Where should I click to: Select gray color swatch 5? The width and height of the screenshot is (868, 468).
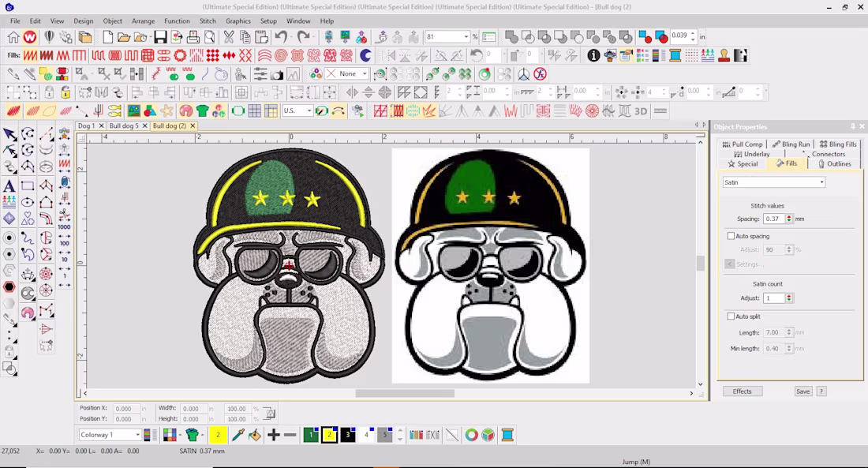pos(385,435)
